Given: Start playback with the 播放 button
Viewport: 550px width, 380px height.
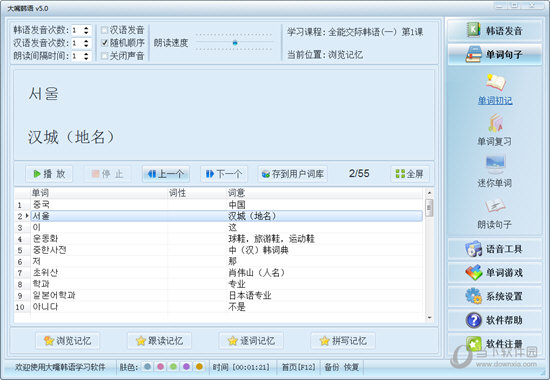Looking at the screenshot, I should tap(49, 174).
